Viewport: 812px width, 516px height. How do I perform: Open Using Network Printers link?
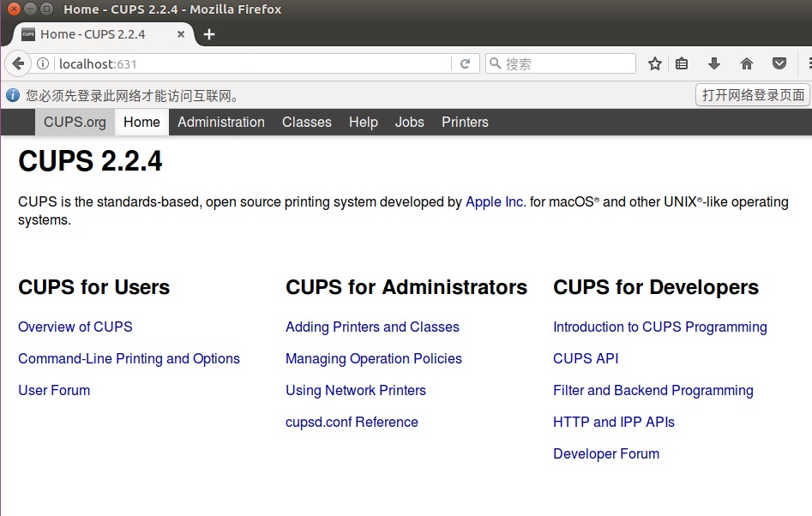356,390
